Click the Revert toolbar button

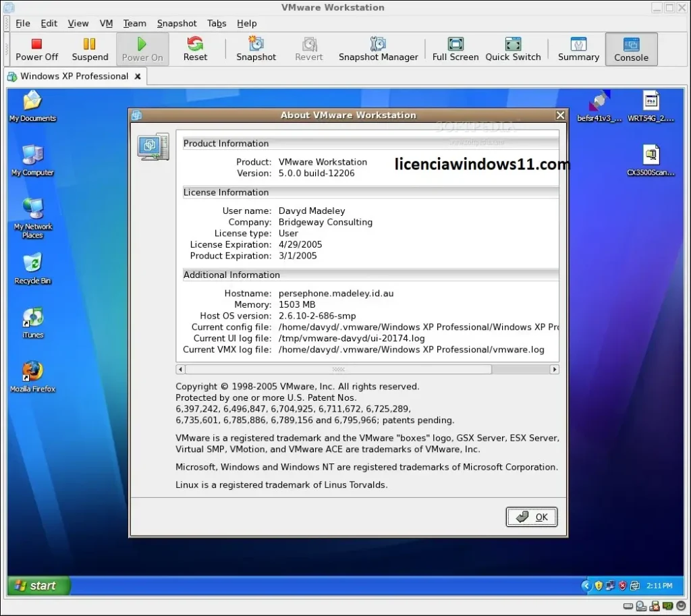tap(309, 49)
